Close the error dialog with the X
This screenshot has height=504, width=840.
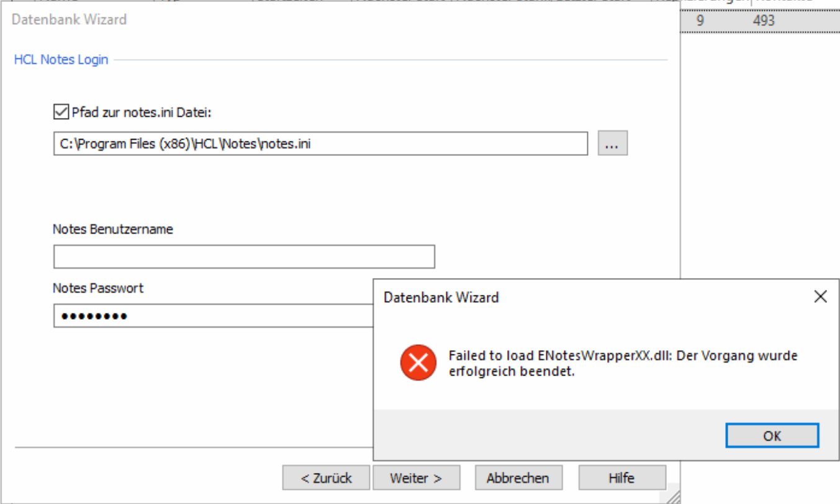click(820, 297)
